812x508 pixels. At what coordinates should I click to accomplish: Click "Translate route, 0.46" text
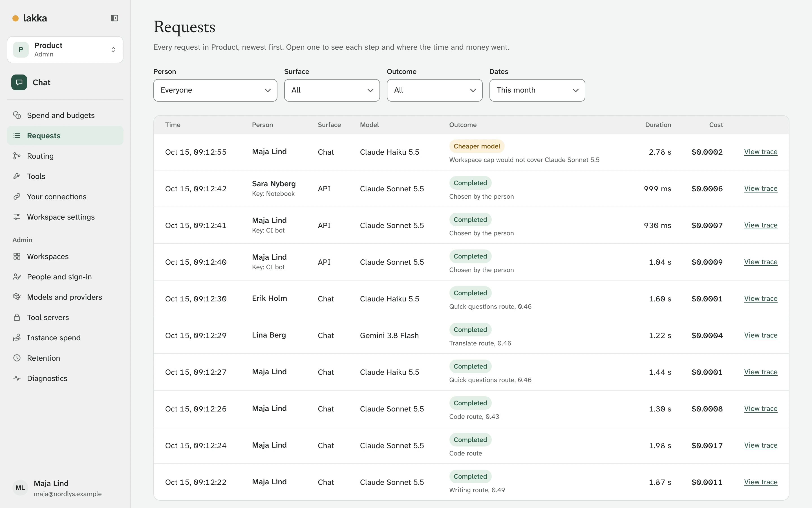480,343
